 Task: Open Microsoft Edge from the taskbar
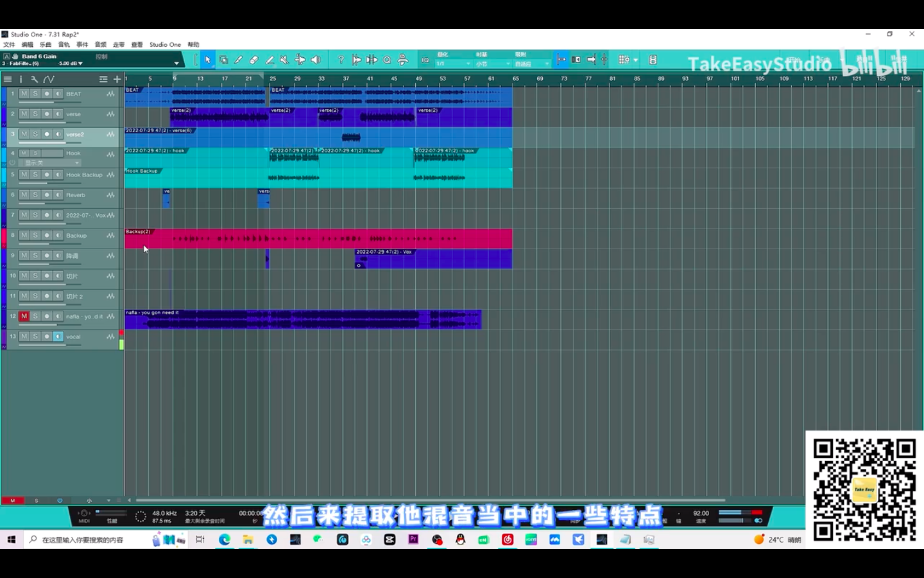point(225,539)
